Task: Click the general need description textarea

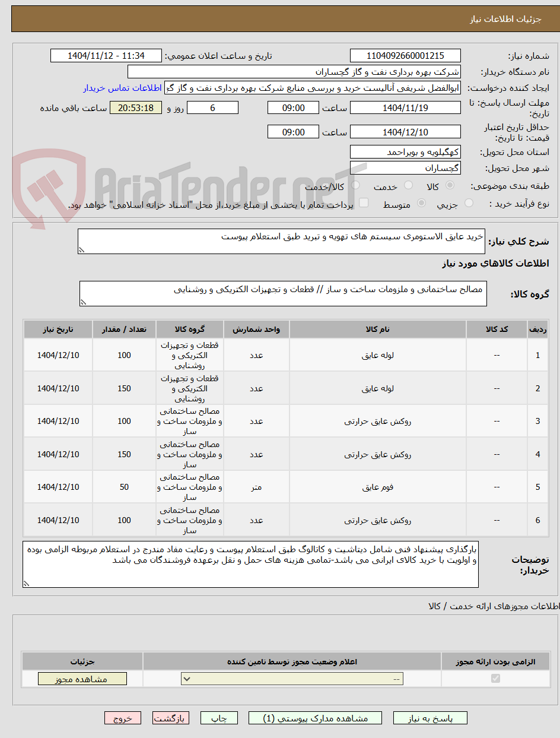Action: pyautogui.click(x=281, y=241)
